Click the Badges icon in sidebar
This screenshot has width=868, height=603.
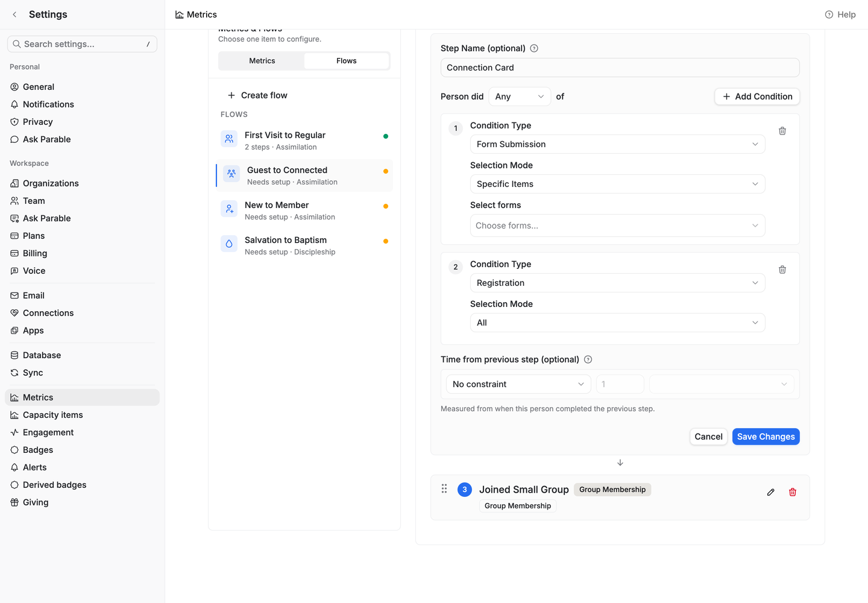point(14,450)
